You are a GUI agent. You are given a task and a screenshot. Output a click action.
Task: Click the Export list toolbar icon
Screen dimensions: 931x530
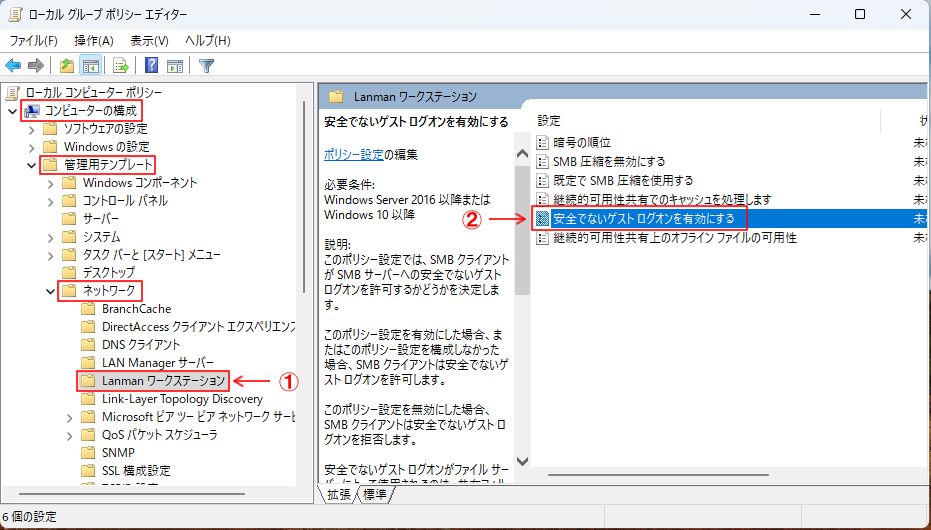pyautogui.click(x=121, y=65)
